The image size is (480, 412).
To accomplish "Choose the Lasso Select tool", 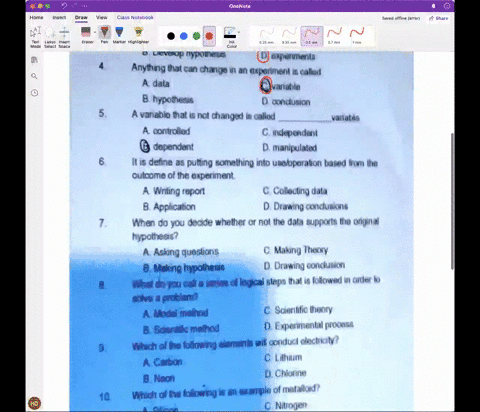I will (x=50, y=37).
